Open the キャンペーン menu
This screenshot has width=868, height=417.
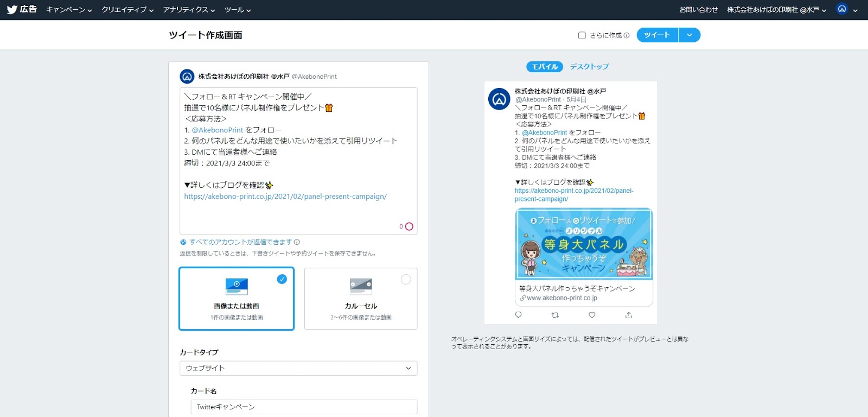(x=69, y=10)
